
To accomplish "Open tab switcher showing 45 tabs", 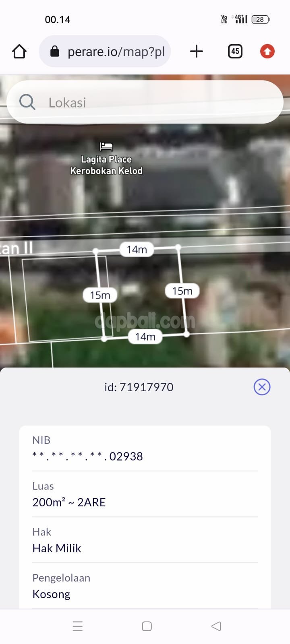I will 235,52.
